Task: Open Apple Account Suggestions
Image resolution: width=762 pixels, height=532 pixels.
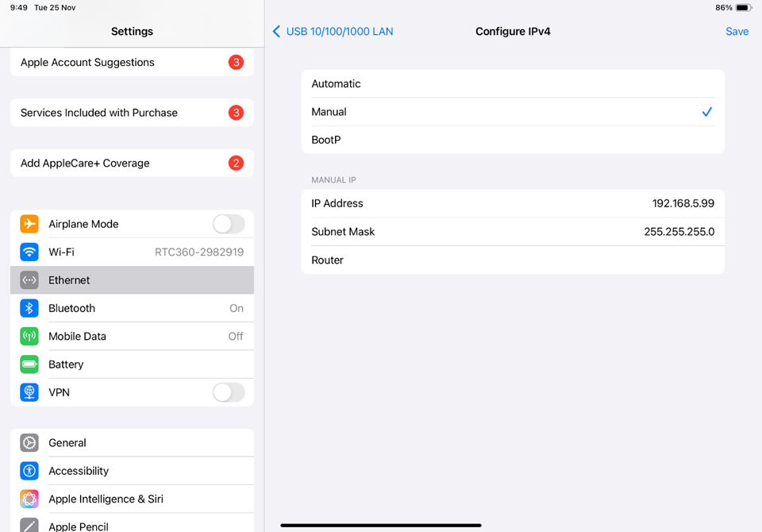Action: tap(132, 63)
